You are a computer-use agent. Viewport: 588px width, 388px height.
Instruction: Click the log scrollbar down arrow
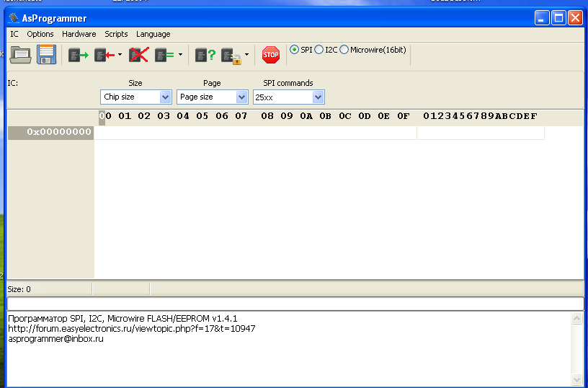[x=576, y=379]
